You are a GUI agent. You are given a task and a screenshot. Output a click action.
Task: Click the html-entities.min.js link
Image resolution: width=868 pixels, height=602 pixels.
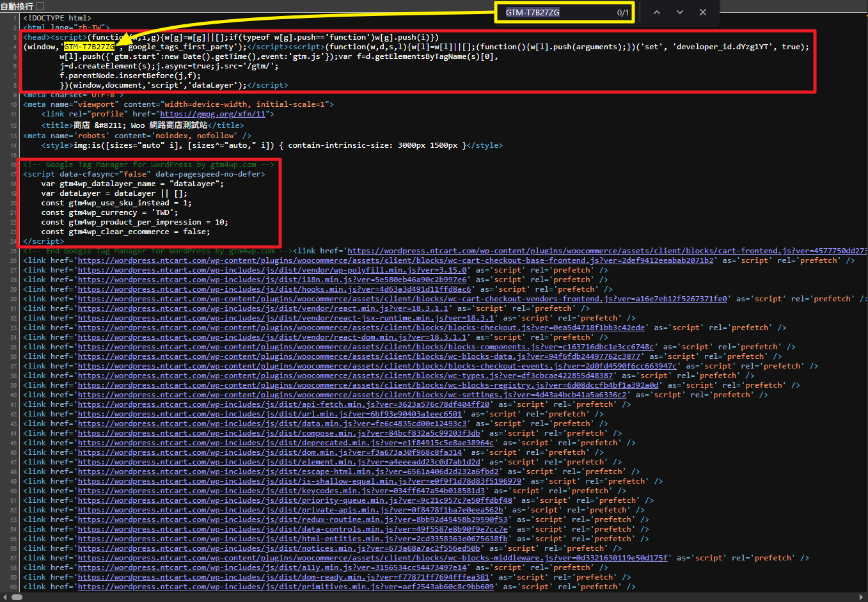tap(293, 539)
